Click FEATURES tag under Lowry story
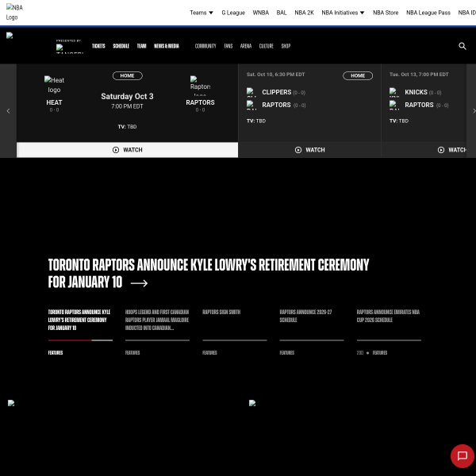The width and height of the screenshot is (476, 476). click(56, 353)
